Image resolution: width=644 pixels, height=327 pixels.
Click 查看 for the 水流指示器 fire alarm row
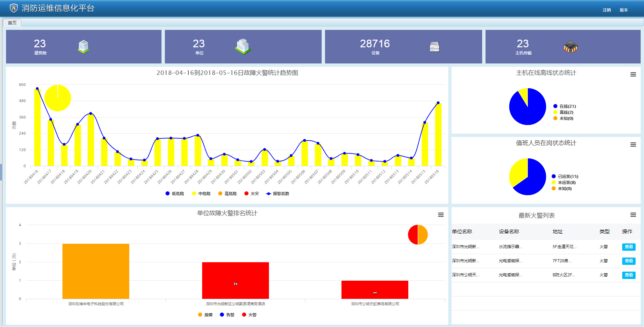pos(629,247)
